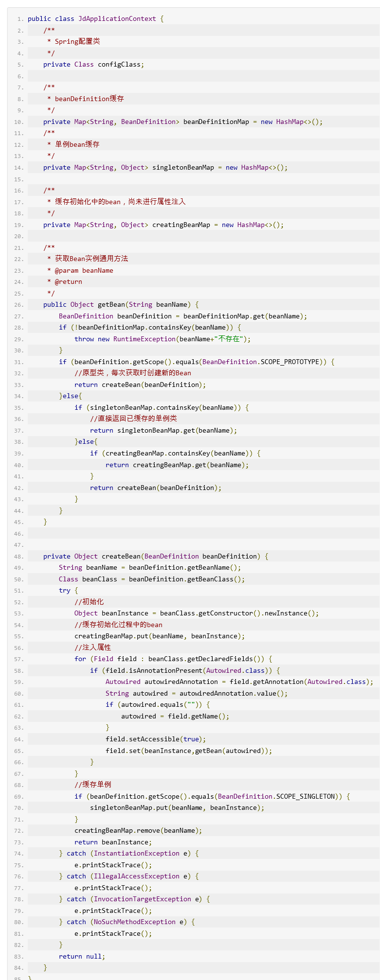Viewport: 380px width, 980px height.
Task: Click "creatingBeanMap.containsKey(beanName)" on line 39
Action: click(179, 454)
